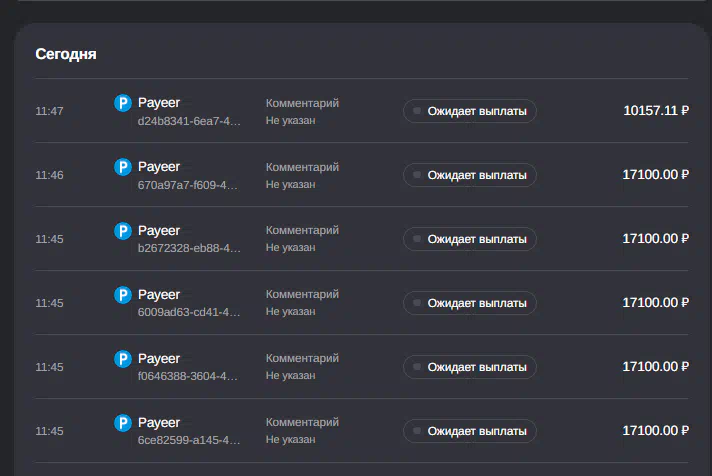Click the 17100.00 ₽ amount in f0646388 row
The width and height of the screenshot is (712, 476).
coord(656,367)
